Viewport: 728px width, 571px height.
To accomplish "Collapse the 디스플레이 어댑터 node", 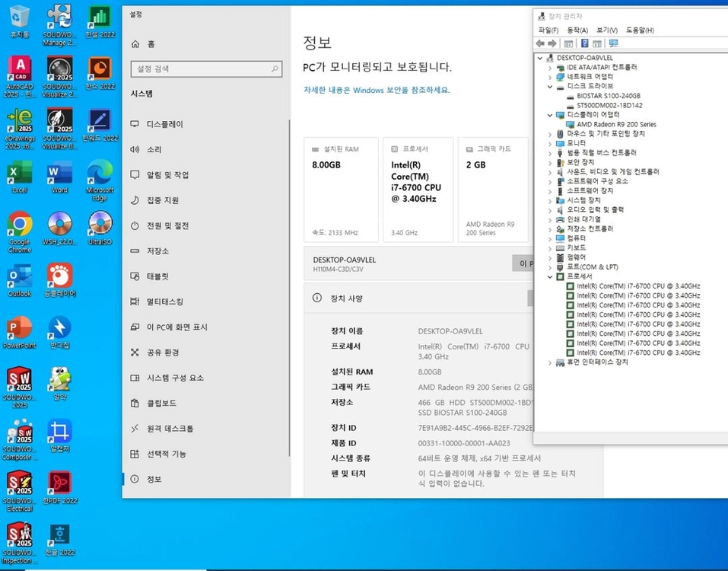I will [550, 115].
